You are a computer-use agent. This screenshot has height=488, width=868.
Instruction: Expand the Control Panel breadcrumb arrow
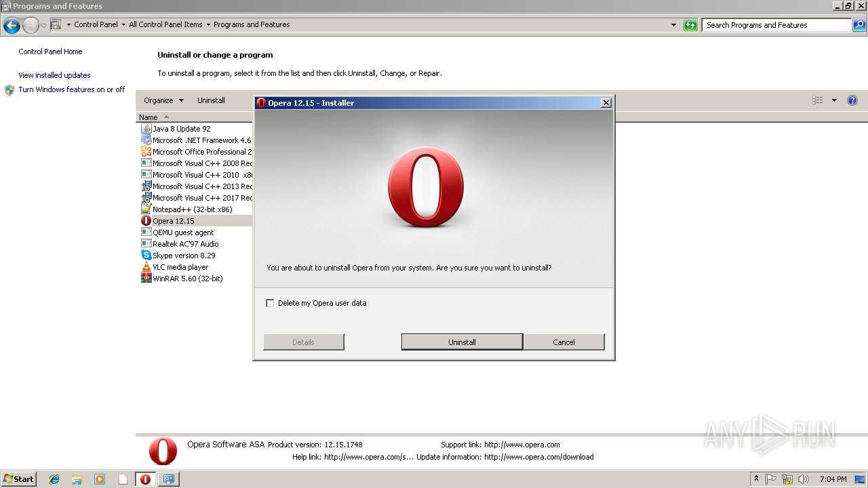tap(123, 25)
